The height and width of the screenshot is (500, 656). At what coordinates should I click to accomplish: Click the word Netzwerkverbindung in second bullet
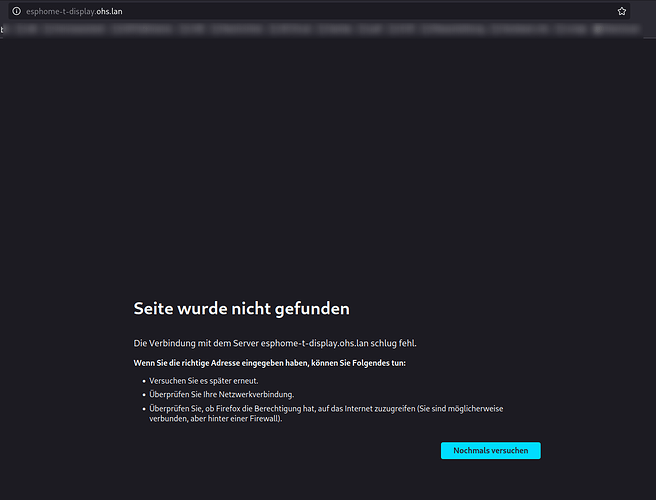point(256,395)
